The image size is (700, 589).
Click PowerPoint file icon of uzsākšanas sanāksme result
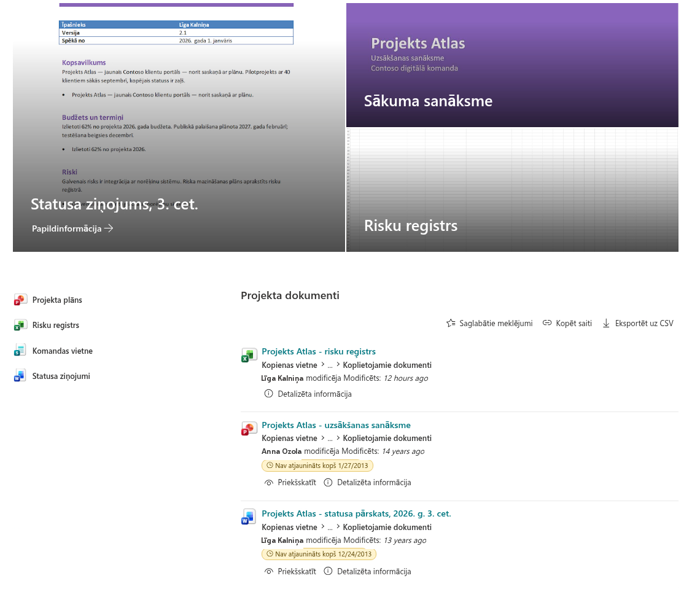(x=249, y=428)
